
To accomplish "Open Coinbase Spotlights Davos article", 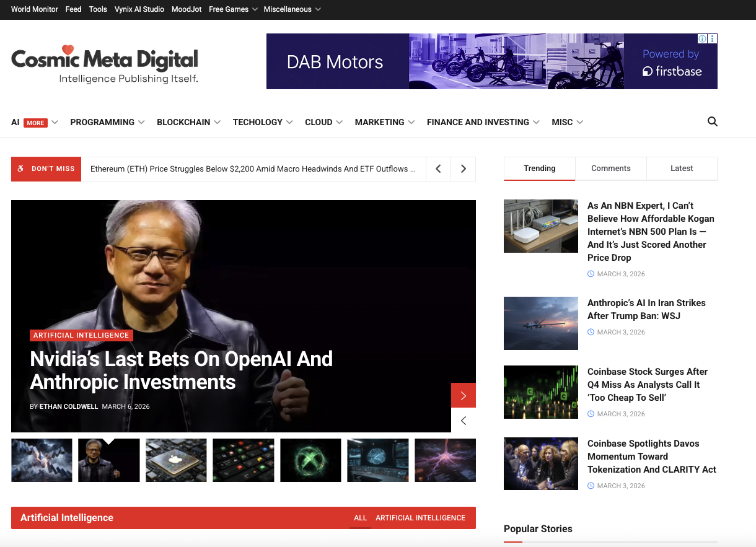I will pyautogui.click(x=652, y=457).
